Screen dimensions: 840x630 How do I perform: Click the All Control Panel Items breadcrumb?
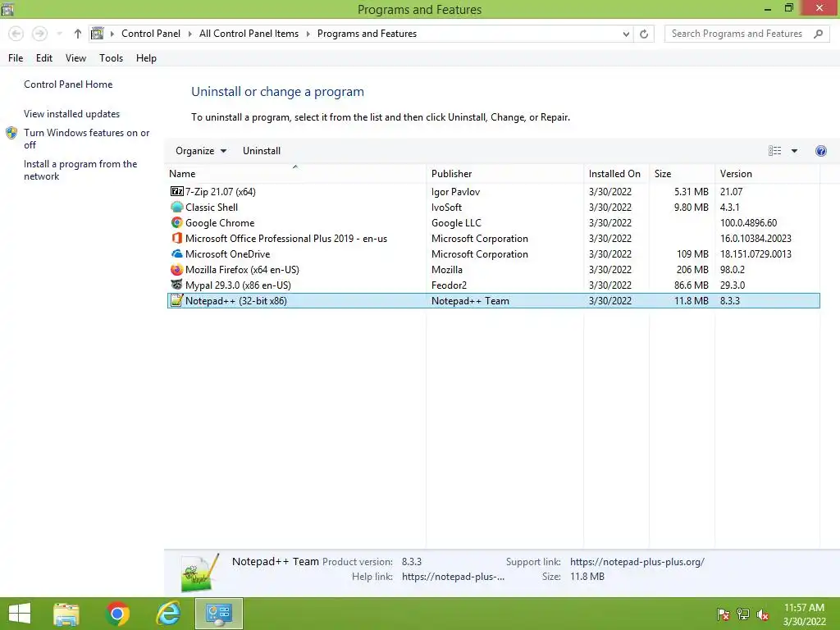pos(249,34)
